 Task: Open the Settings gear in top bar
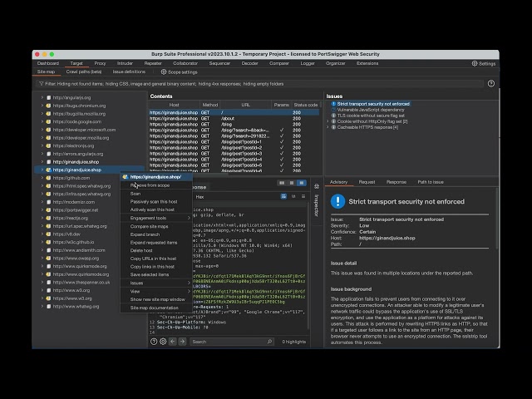tap(475, 63)
